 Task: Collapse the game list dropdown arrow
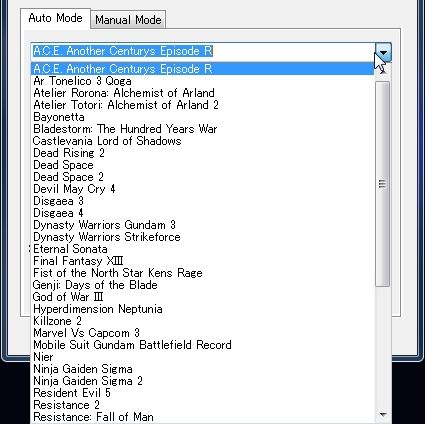click(383, 52)
